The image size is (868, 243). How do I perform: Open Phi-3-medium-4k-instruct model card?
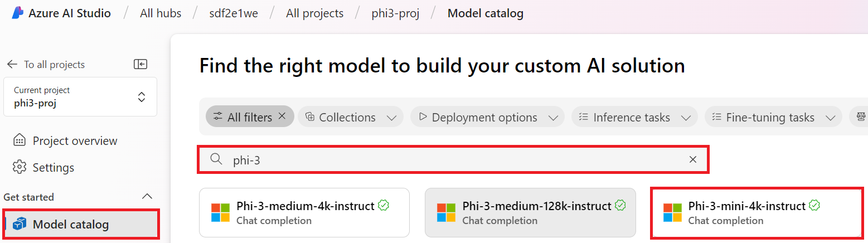(x=304, y=212)
